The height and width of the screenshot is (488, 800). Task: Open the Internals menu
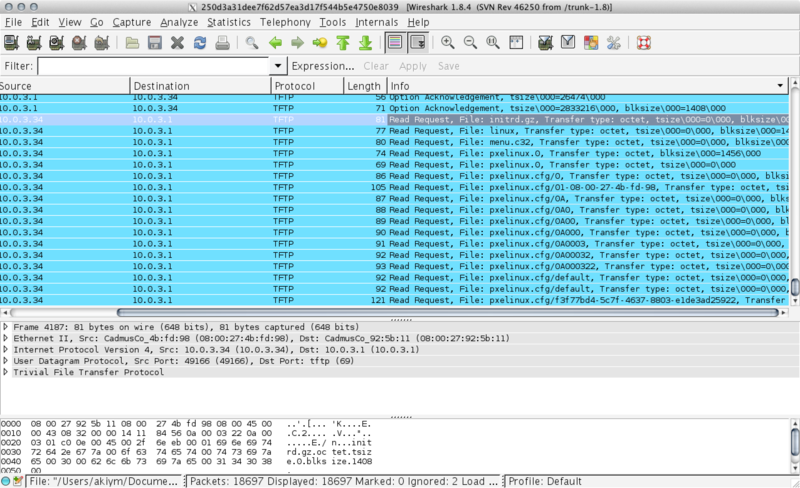pos(377,22)
